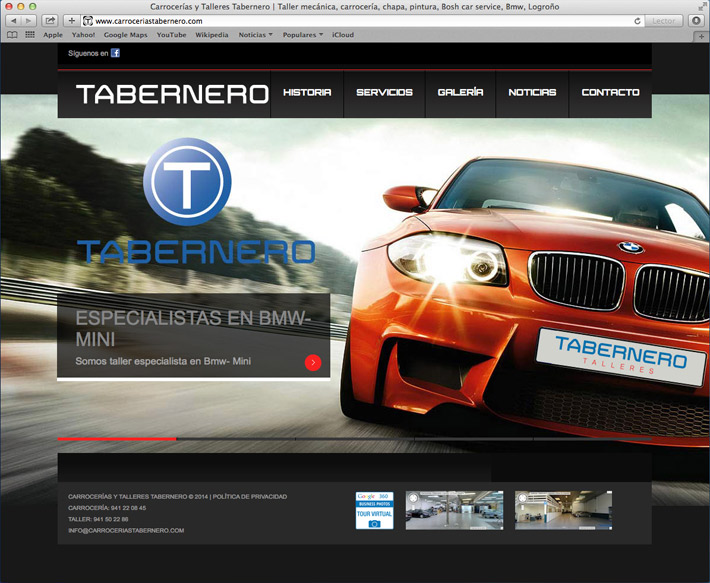Click the Carrocería phone 941 22 08 45
The height and width of the screenshot is (583, 710).
(x=107, y=508)
